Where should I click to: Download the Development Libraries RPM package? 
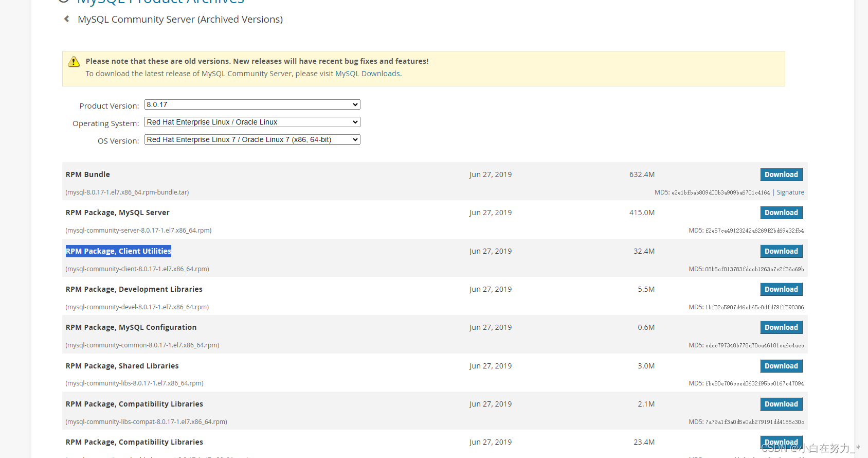781,289
